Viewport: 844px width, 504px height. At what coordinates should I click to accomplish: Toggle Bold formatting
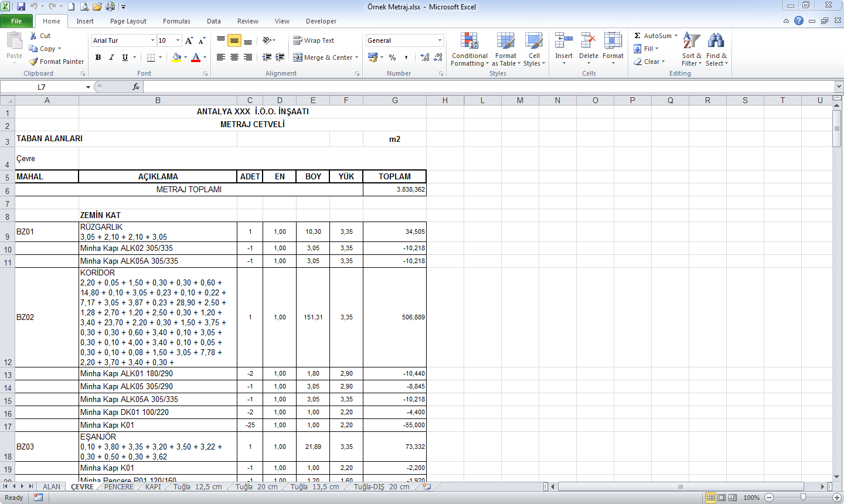click(x=98, y=57)
